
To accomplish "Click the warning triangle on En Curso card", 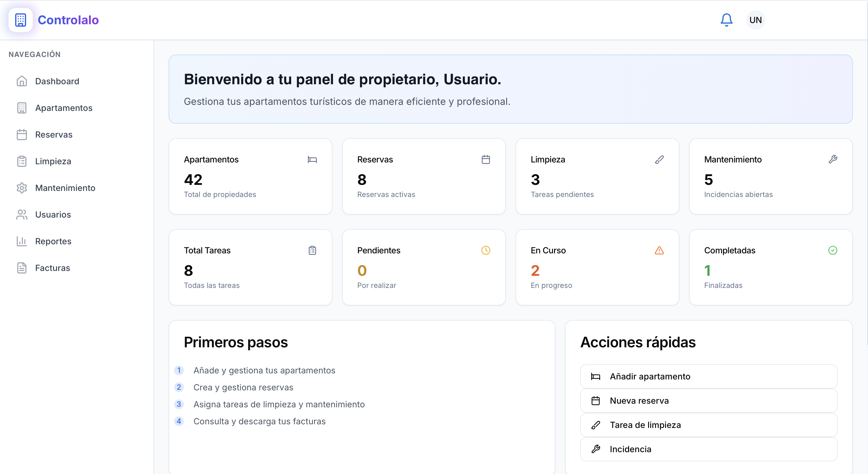I will [x=659, y=250].
